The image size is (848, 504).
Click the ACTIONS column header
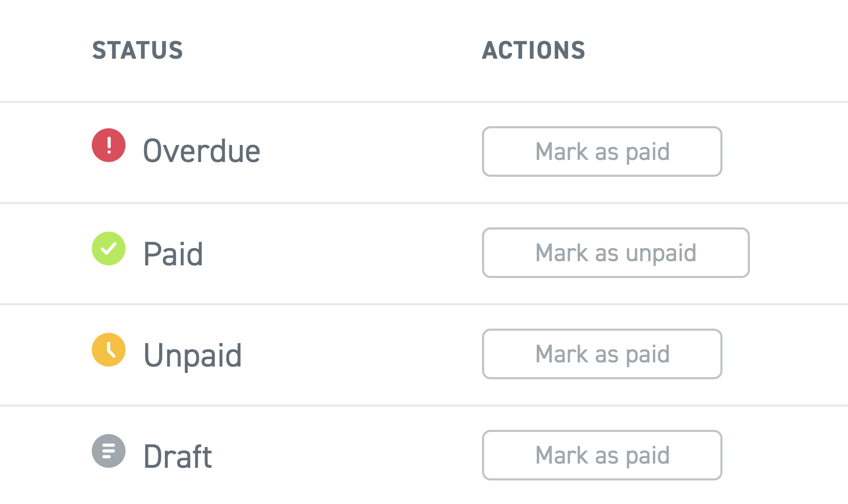pyautogui.click(x=533, y=50)
